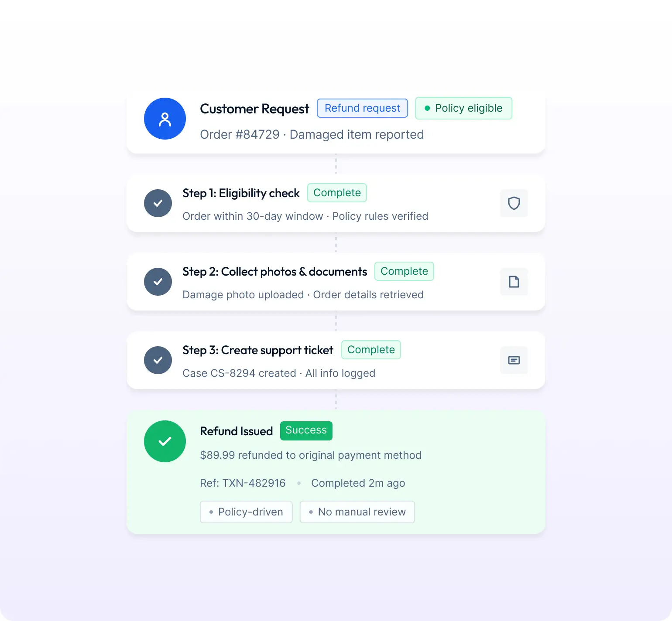The height and width of the screenshot is (621, 672).
Task: Click the Policy eligible badge
Action: point(463,108)
